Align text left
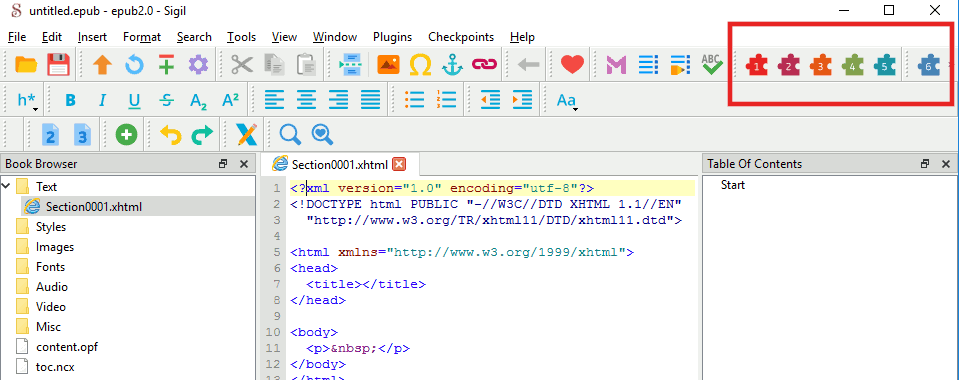Image resolution: width=959 pixels, height=380 pixels. click(275, 100)
